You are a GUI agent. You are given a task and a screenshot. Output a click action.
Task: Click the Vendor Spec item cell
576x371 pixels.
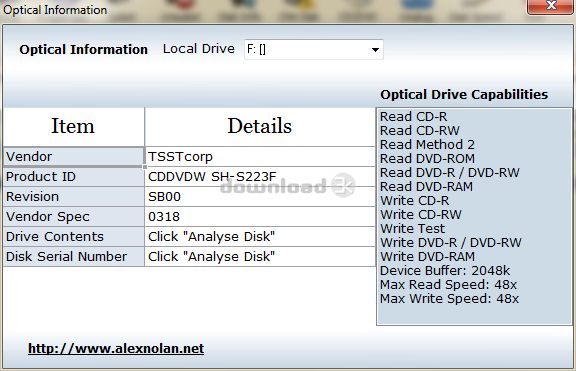point(73,217)
